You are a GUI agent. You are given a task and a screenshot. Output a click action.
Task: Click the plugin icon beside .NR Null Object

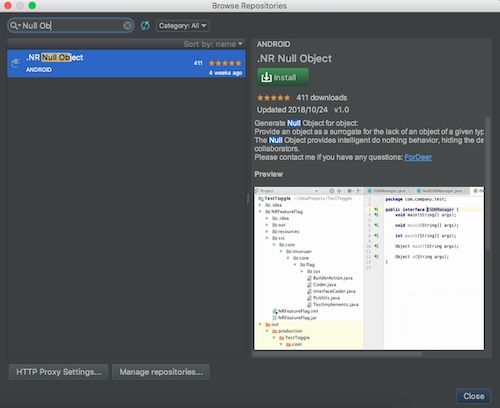tap(16, 63)
